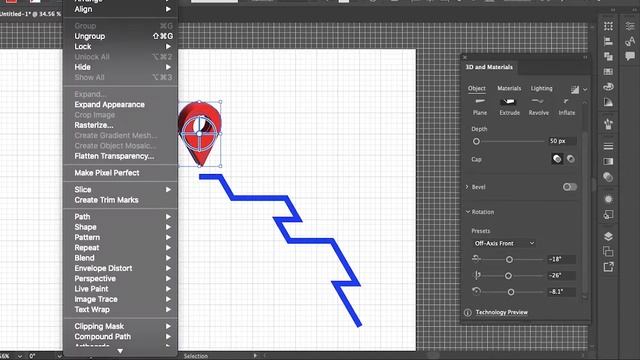Open the Envelope Distort submenu
640x360 pixels.
[x=121, y=268]
